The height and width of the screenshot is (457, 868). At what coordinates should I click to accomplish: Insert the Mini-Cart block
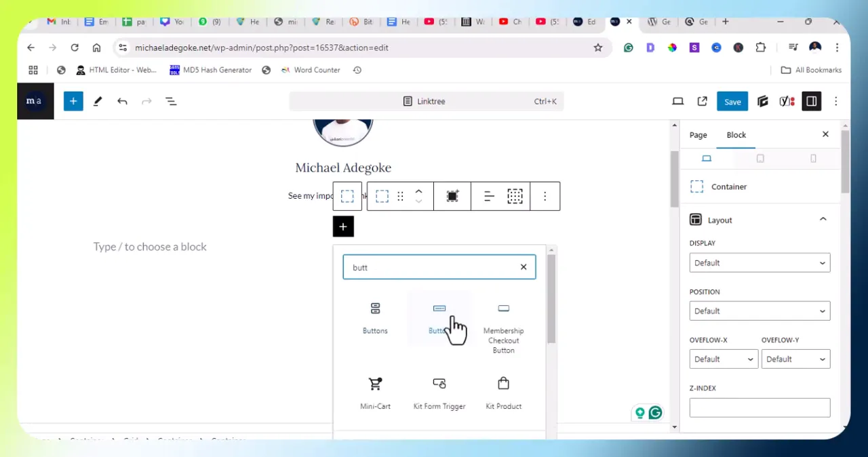pyautogui.click(x=375, y=393)
